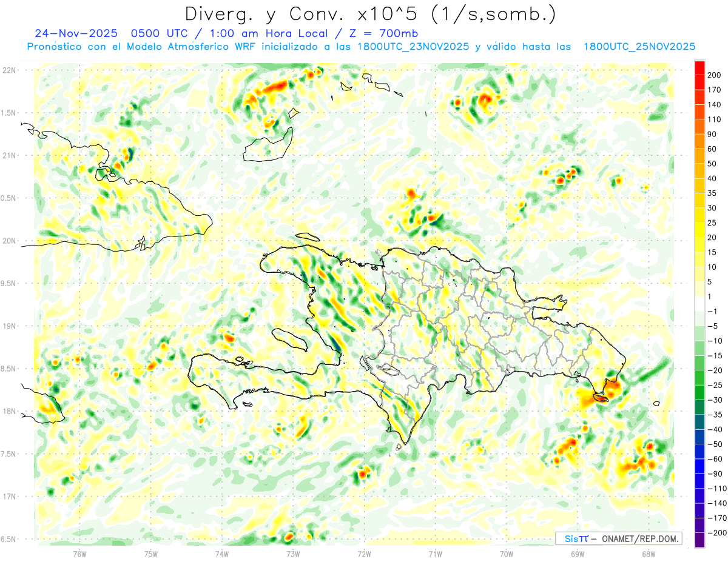Click the positive '200' colorbar value
This screenshot has height=562, width=728.
click(715, 75)
